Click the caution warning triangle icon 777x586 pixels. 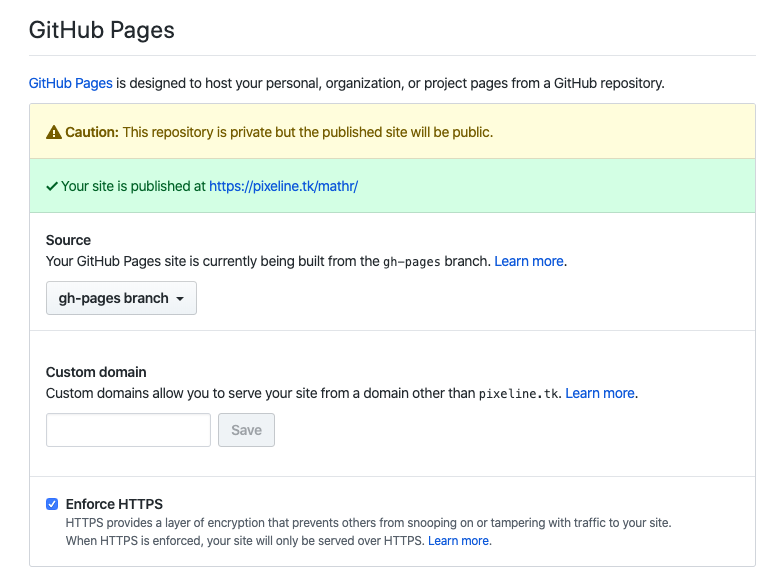(x=54, y=132)
